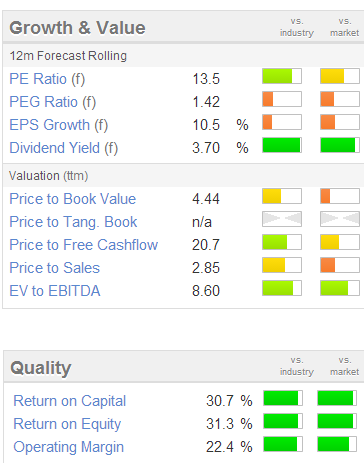Viewport: 364px width, 463px height.
Task: Click Price to Tang. Book n/a market bar
Action: 340,219
